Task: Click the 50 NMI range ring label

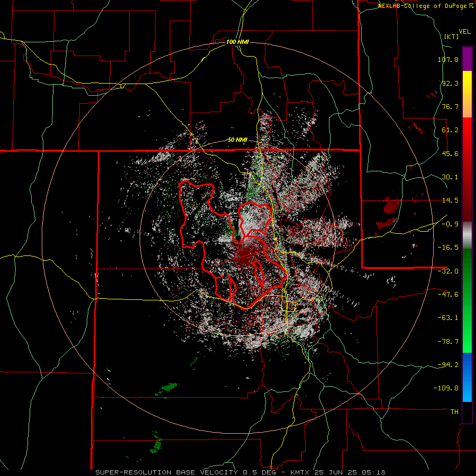Action: coord(237,140)
